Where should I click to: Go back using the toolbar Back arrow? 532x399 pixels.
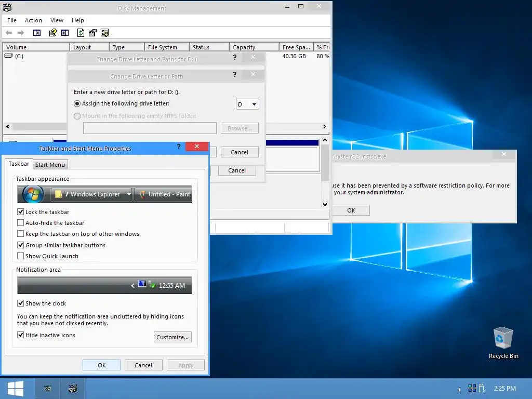coord(9,33)
